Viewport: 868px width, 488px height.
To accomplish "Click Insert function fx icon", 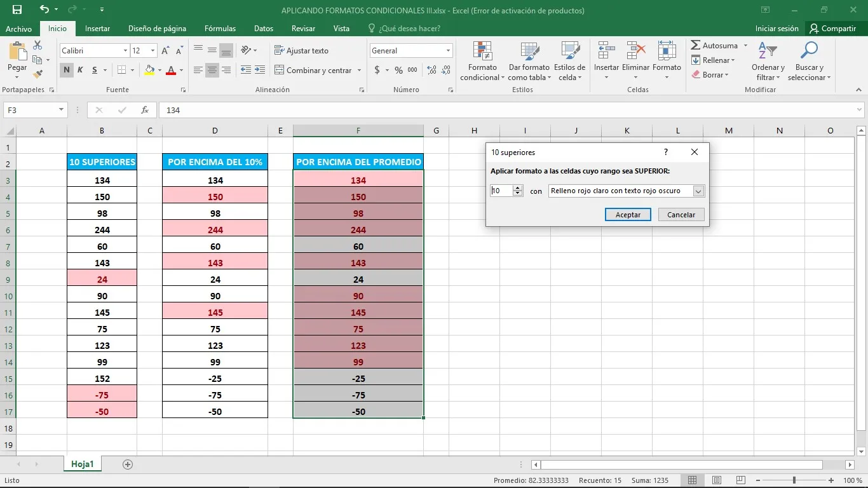I will 145,110.
